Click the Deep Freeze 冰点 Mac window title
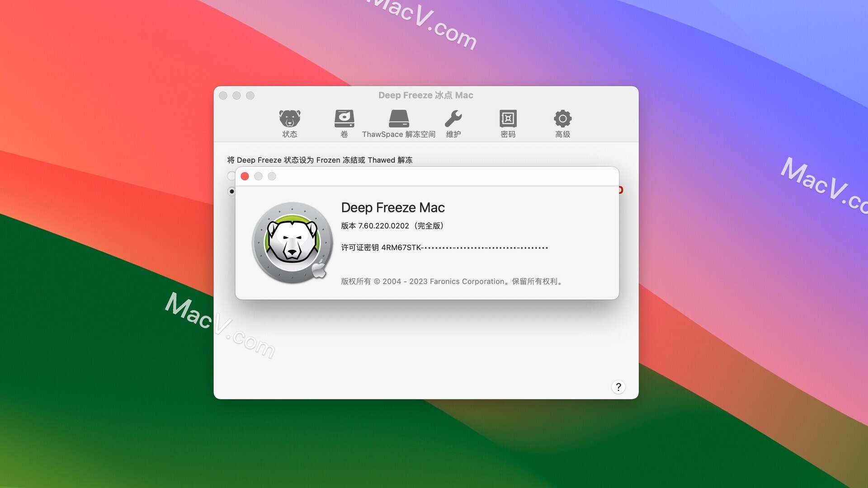868x488 pixels. click(x=426, y=95)
